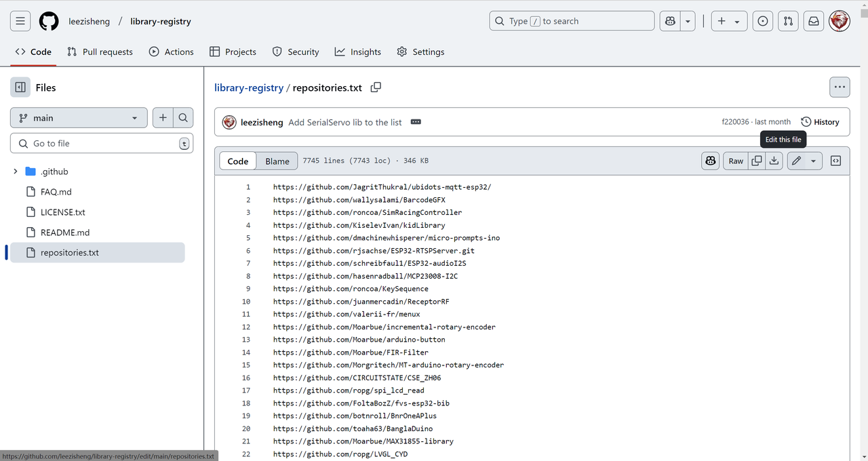Viewport: 868px width, 461px height.
Task: Click the pencil icon to edit this file
Action: click(x=796, y=161)
